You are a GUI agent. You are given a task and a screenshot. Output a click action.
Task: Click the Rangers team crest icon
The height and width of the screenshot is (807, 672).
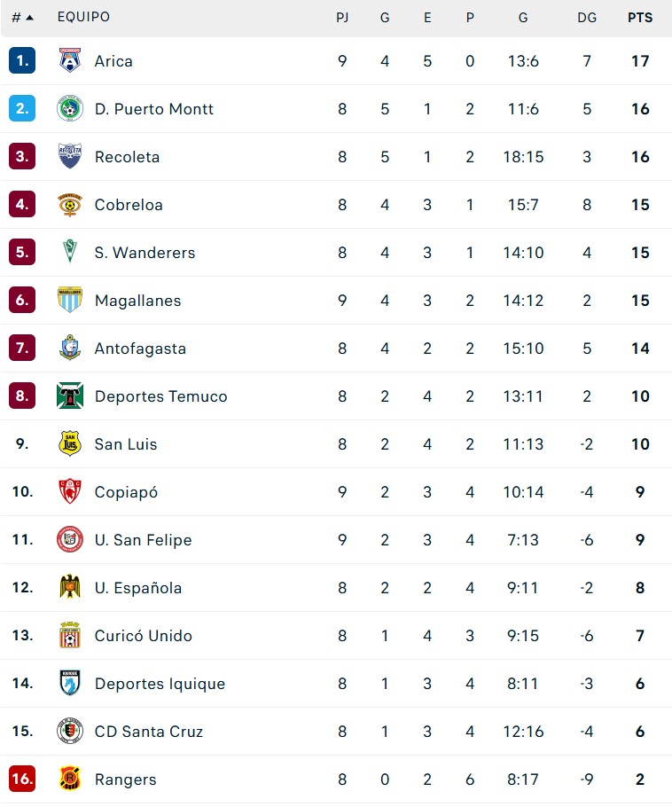69,780
